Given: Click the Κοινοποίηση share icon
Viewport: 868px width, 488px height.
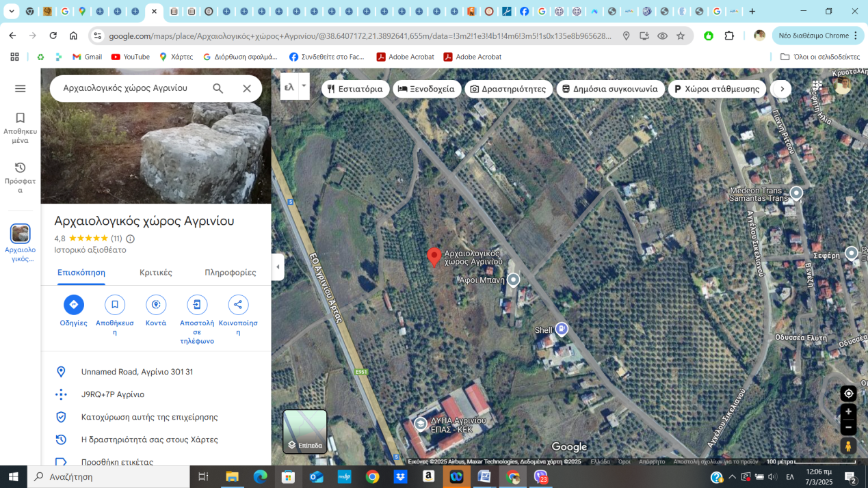Looking at the screenshot, I should (238, 305).
